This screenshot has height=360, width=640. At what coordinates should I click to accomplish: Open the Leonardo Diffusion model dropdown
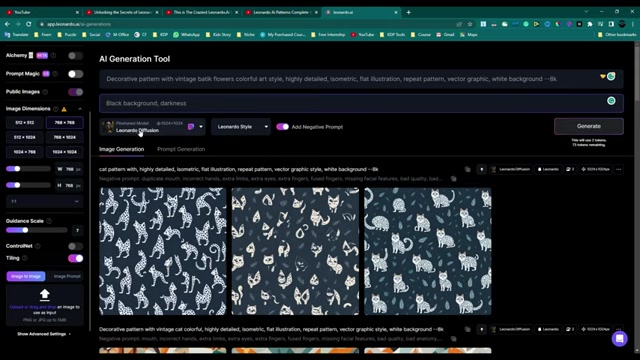152,127
